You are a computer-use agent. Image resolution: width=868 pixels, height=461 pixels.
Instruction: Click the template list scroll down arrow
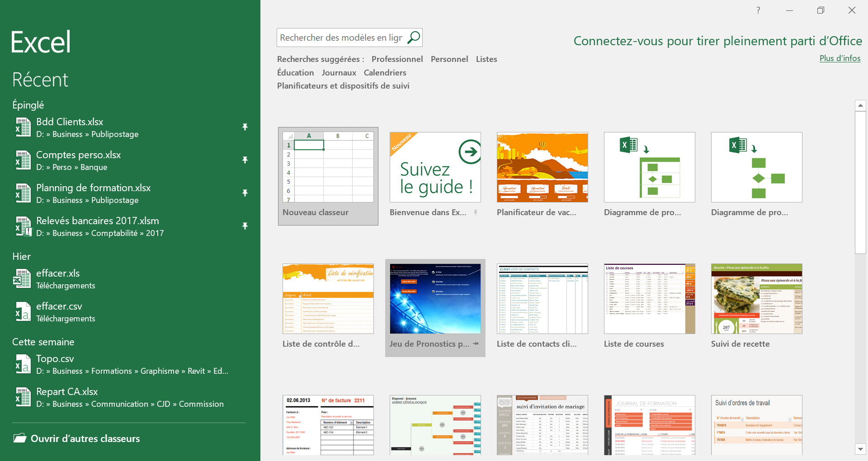click(860, 449)
